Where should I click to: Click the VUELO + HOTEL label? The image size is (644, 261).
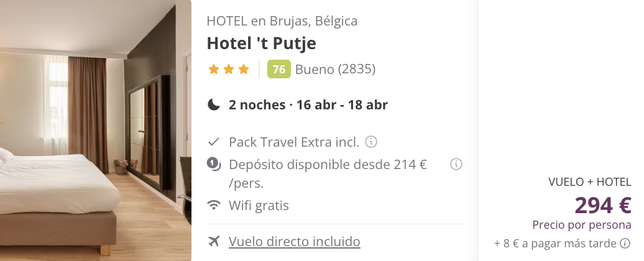click(590, 182)
